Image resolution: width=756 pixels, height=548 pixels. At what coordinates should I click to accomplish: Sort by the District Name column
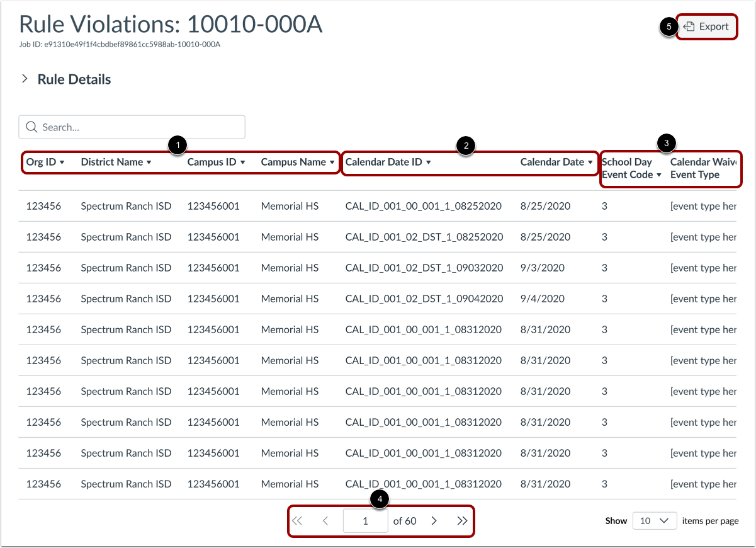point(116,162)
